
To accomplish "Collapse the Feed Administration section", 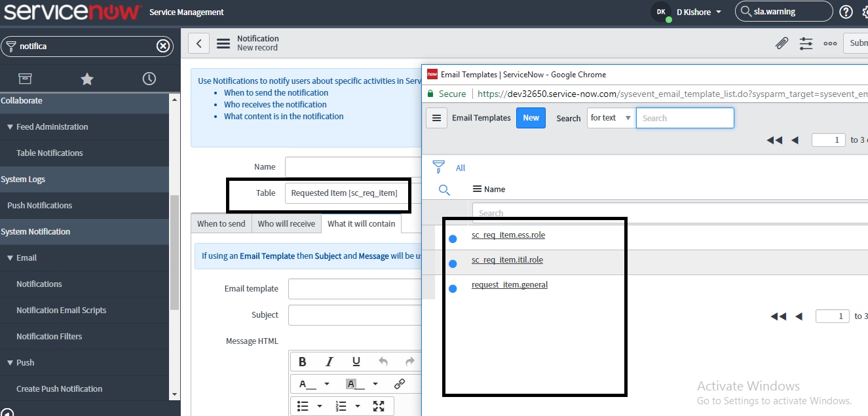I will coord(10,126).
